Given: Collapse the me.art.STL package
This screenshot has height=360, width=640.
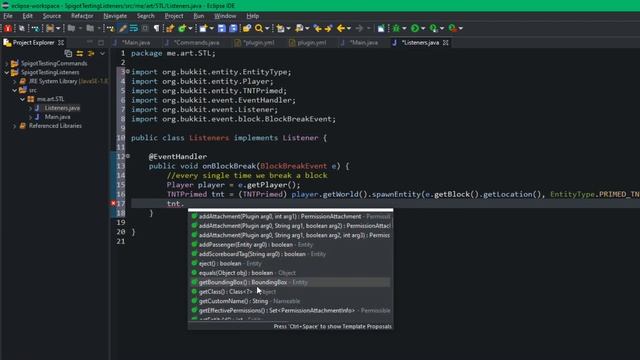Looking at the screenshot, I should click(23, 99).
